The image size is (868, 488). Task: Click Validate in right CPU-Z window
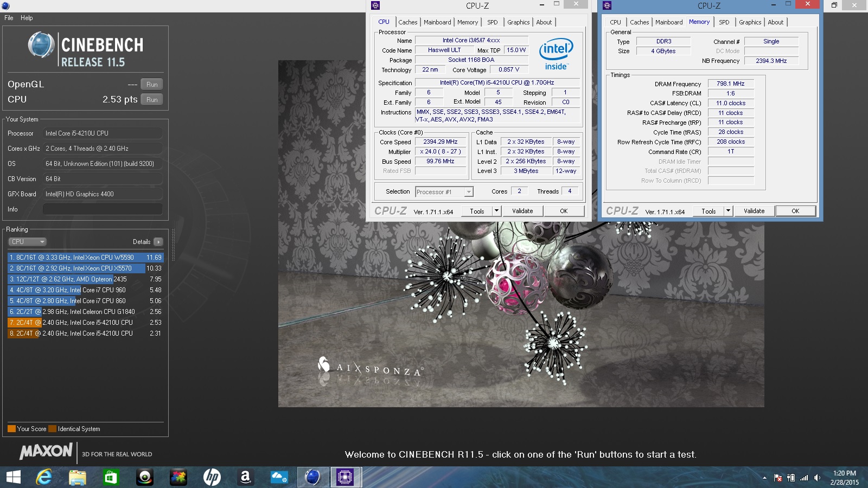754,211
